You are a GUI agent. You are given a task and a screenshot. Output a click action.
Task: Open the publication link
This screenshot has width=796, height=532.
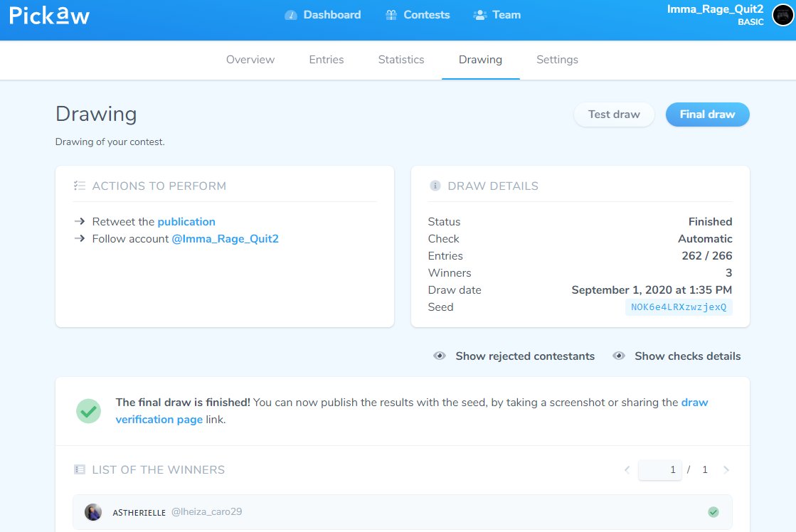pos(186,222)
